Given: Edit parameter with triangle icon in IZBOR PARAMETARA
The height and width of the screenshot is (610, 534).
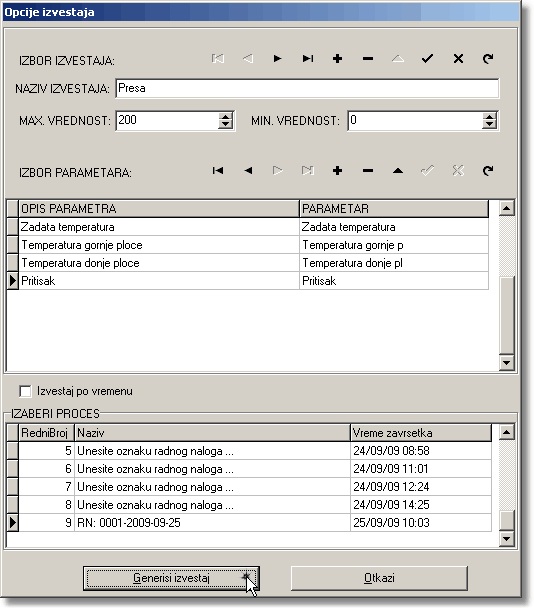Looking at the screenshot, I should pos(397,170).
